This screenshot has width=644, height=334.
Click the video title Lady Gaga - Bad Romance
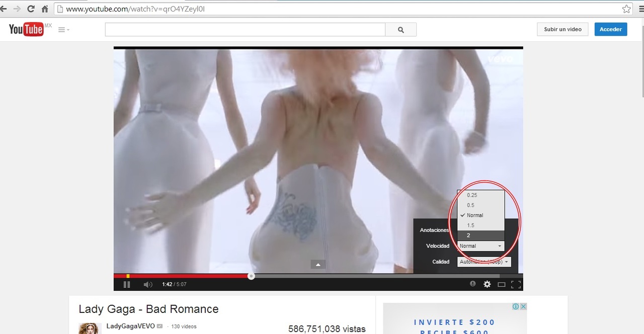pos(148,309)
